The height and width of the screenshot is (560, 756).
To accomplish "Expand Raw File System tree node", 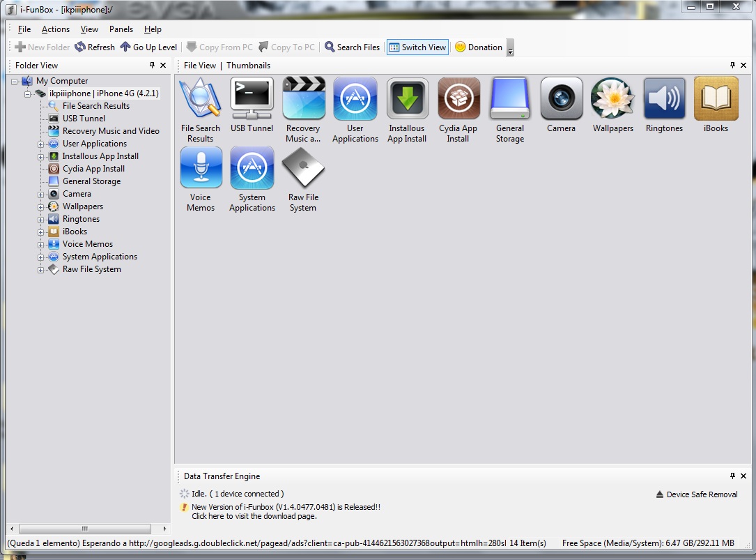I will [41, 270].
